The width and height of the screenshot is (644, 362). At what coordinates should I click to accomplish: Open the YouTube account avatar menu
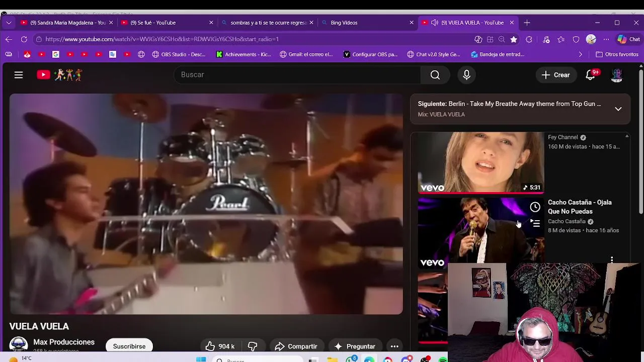point(617,75)
